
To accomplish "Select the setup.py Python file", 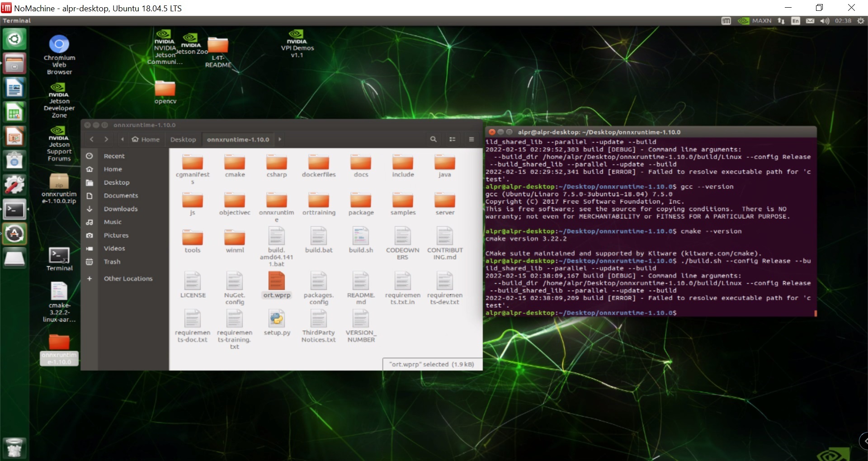I will pyautogui.click(x=277, y=323).
